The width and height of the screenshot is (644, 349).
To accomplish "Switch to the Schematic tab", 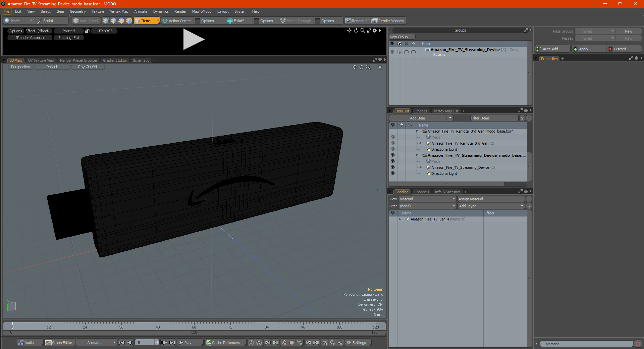I will [141, 60].
